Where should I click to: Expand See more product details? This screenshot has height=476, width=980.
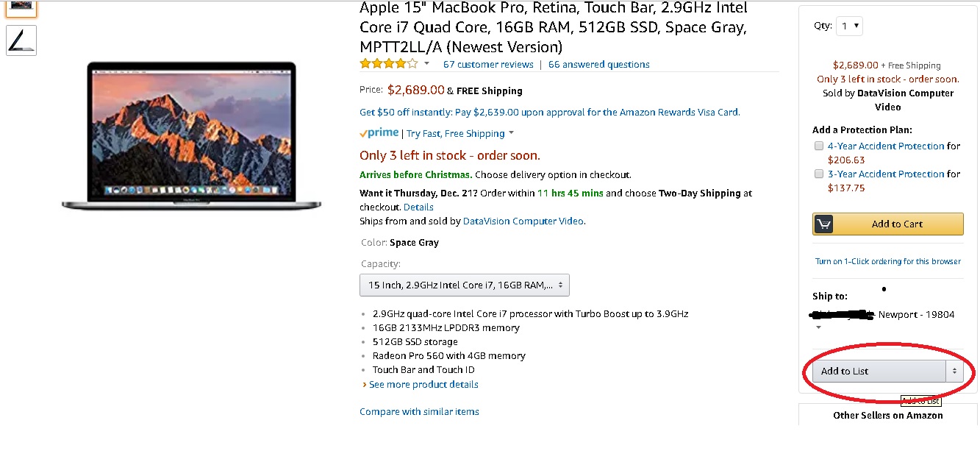click(x=423, y=384)
